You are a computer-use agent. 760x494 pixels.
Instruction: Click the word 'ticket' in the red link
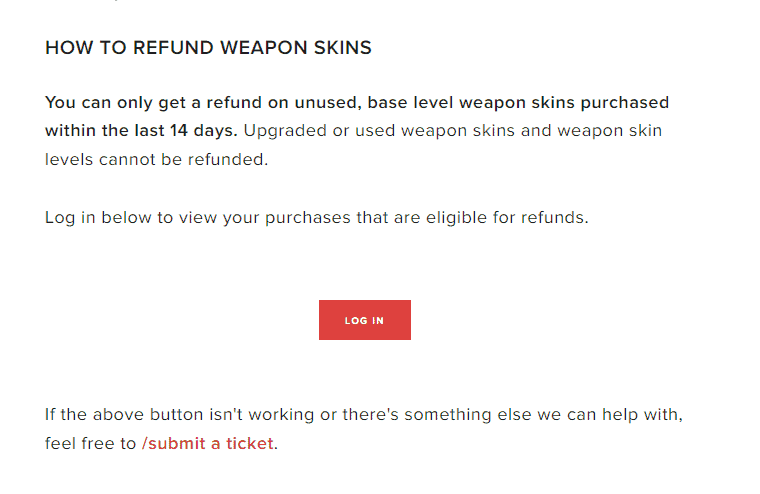(250, 444)
